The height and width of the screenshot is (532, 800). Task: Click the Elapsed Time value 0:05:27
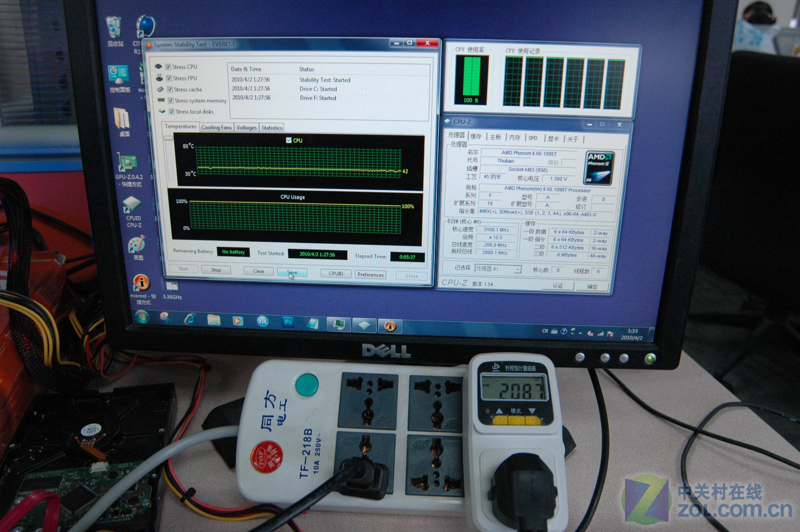pyautogui.click(x=407, y=257)
